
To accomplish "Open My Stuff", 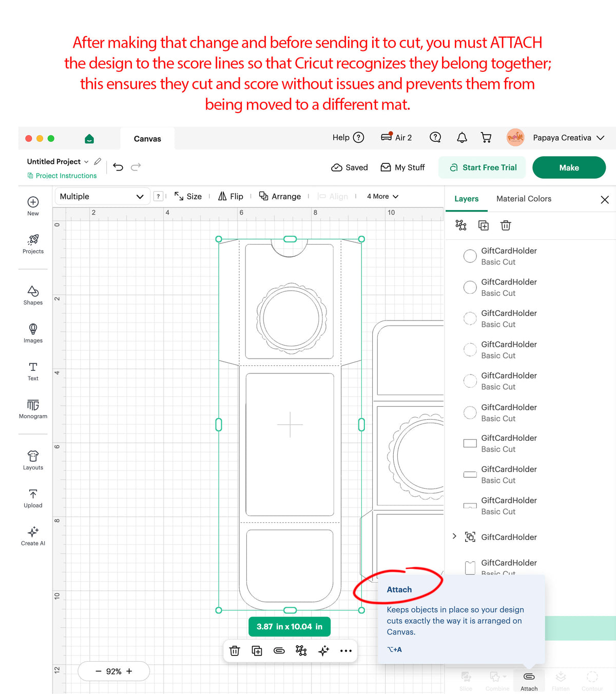I will 402,167.
